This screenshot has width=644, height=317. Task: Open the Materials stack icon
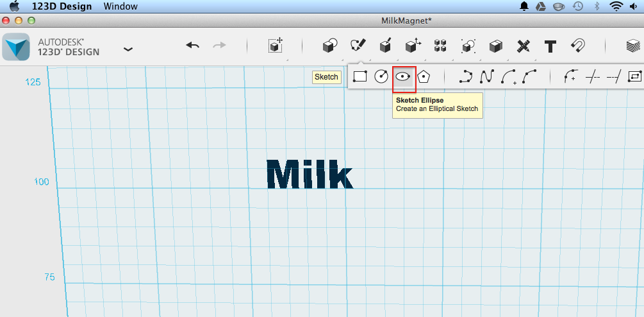[634, 46]
